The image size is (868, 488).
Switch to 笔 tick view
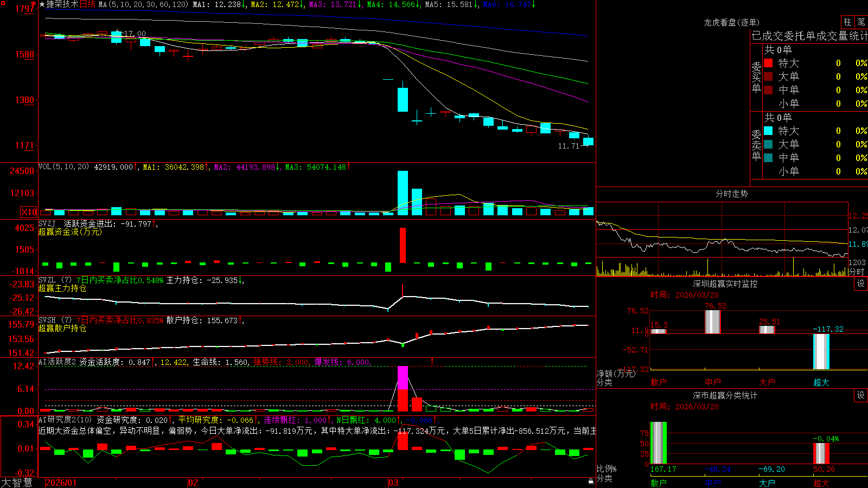(861, 22)
